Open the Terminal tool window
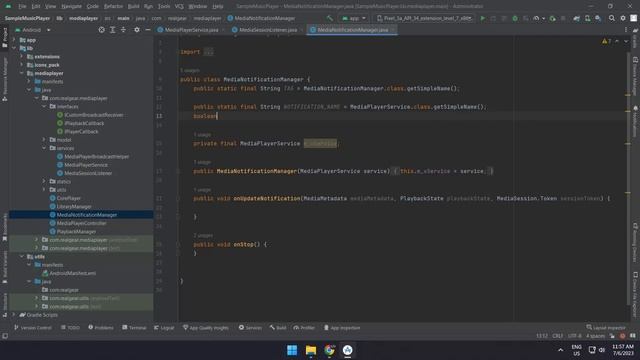This screenshot has width=640, height=360. tap(134, 327)
